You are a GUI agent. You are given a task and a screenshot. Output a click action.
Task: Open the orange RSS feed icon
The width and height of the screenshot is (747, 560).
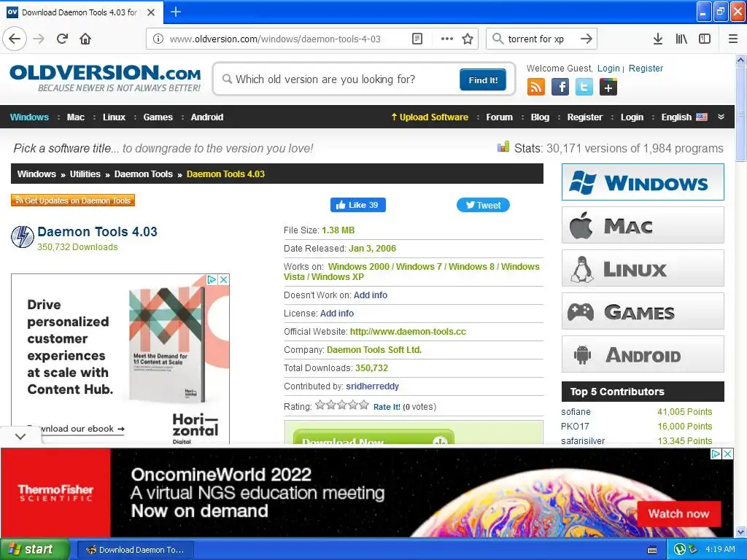click(536, 87)
